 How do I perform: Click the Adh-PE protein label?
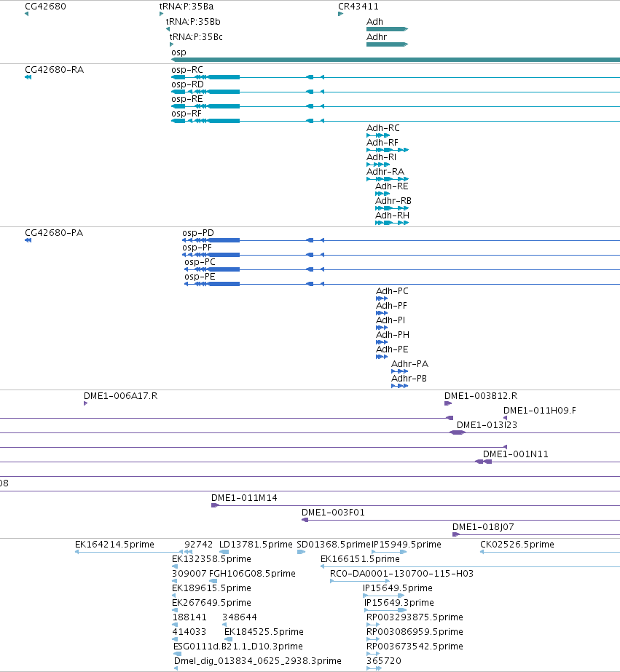tap(392, 349)
